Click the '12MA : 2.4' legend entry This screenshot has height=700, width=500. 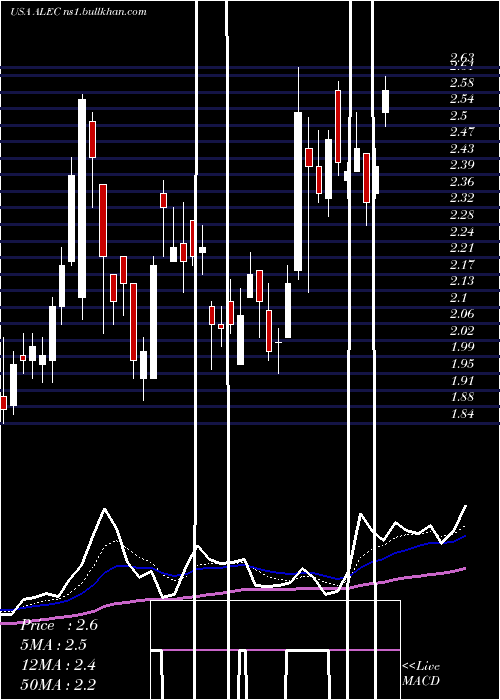(x=58, y=665)
